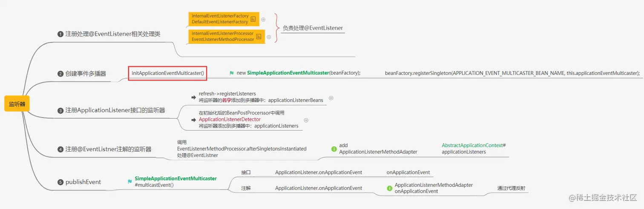Click arrow icon beside ApplicationListenerDetector
The image size is (644, 209).
194,120
